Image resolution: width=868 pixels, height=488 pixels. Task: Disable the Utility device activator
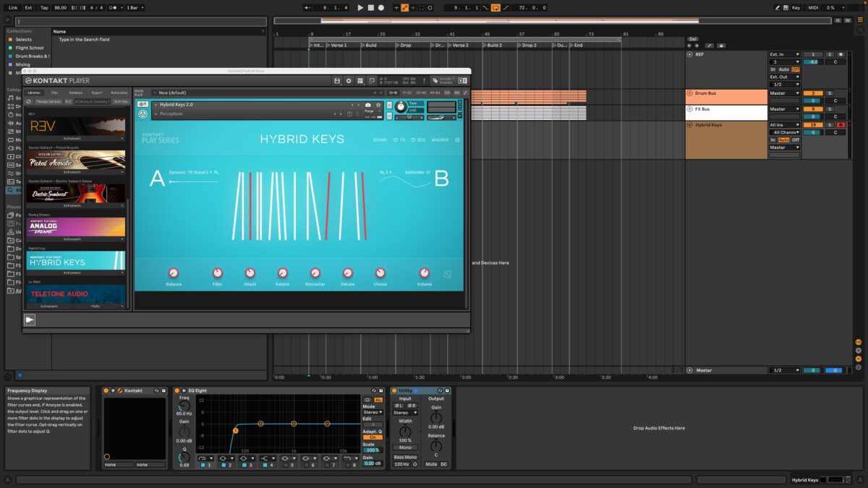tap(393, 390)
